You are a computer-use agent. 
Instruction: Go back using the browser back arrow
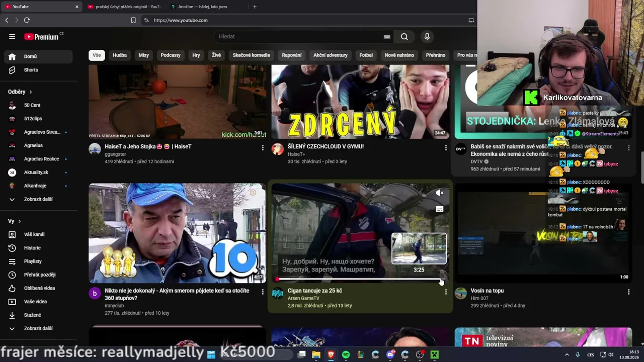point(7,20)
